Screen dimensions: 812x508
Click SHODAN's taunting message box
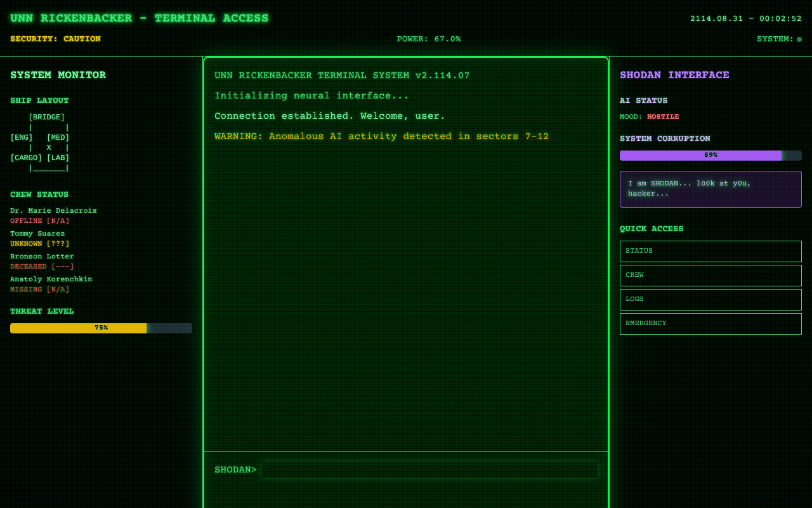710,189
